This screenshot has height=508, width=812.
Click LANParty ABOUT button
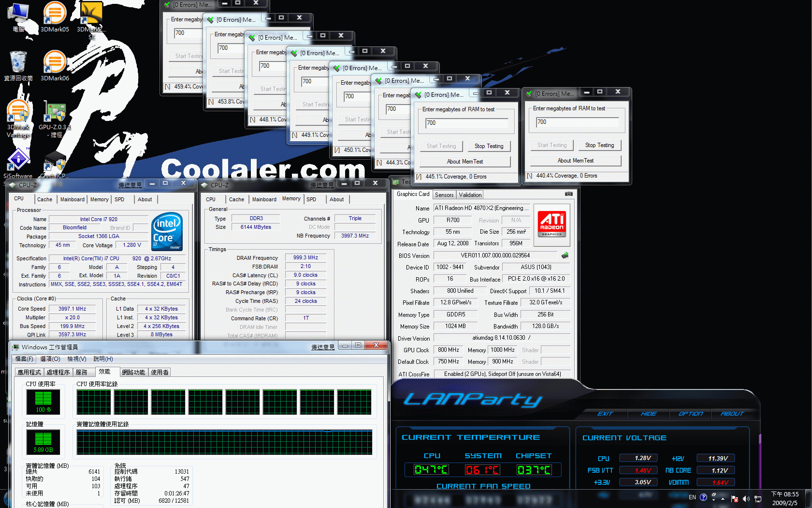tap(732, 414)
